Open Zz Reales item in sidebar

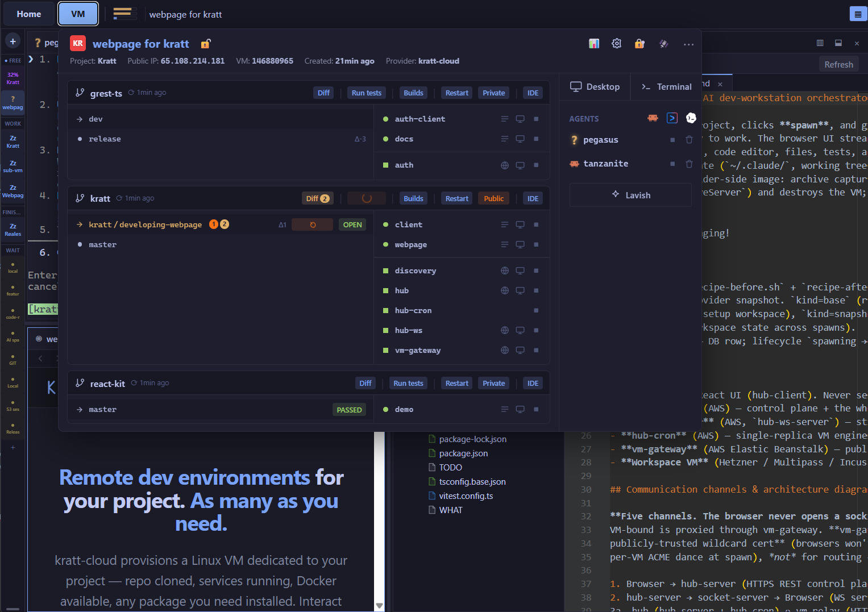(13, 230)
